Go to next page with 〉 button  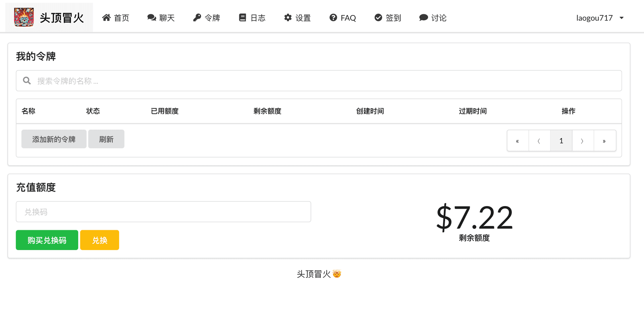pos(583,141)
